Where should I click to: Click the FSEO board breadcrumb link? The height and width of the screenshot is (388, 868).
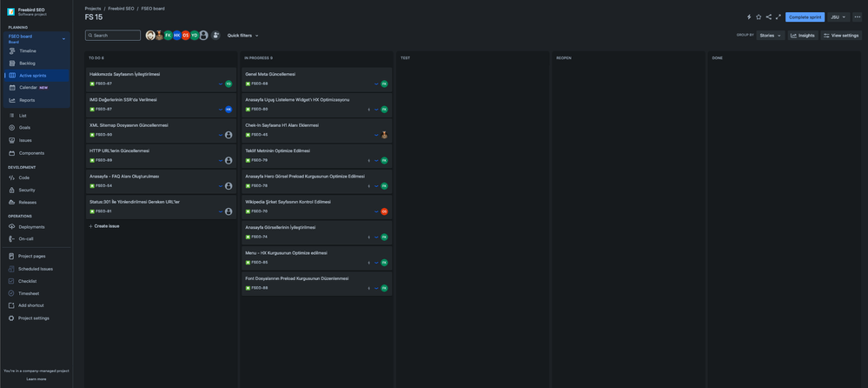[x=153, y=9]
